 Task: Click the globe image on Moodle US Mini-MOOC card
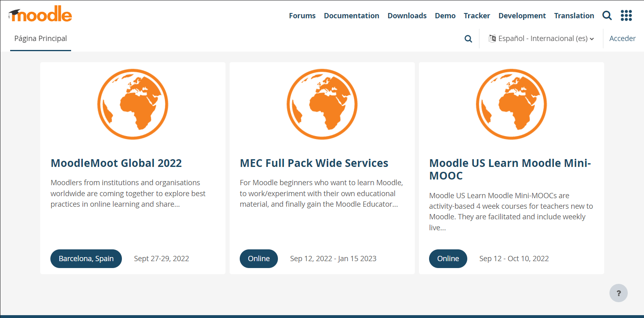(512, 104)
